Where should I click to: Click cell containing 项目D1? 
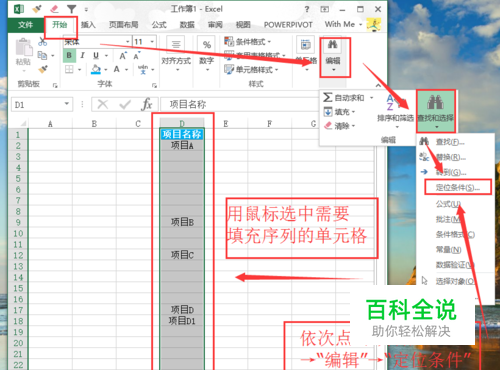(182, 321)
